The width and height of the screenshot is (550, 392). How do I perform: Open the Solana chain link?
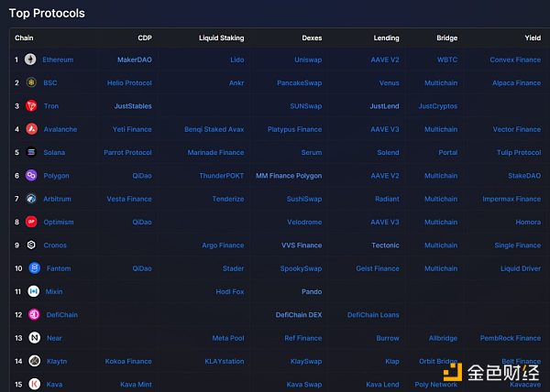click(x=54, y=152)
